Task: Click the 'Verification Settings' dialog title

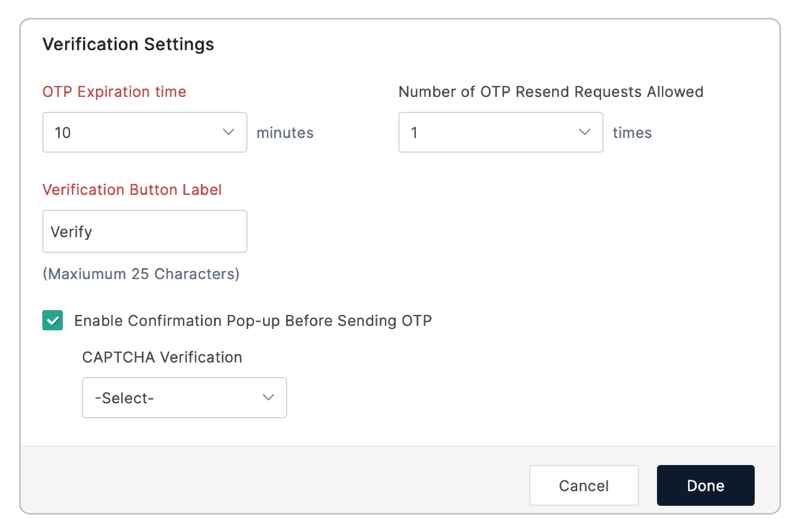Action: pos(128,44)
